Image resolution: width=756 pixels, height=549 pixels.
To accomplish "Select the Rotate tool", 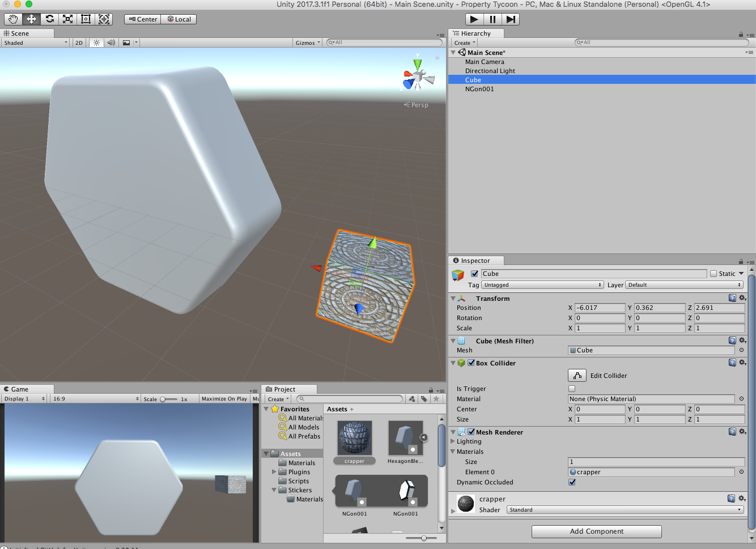I will [50, 19].
